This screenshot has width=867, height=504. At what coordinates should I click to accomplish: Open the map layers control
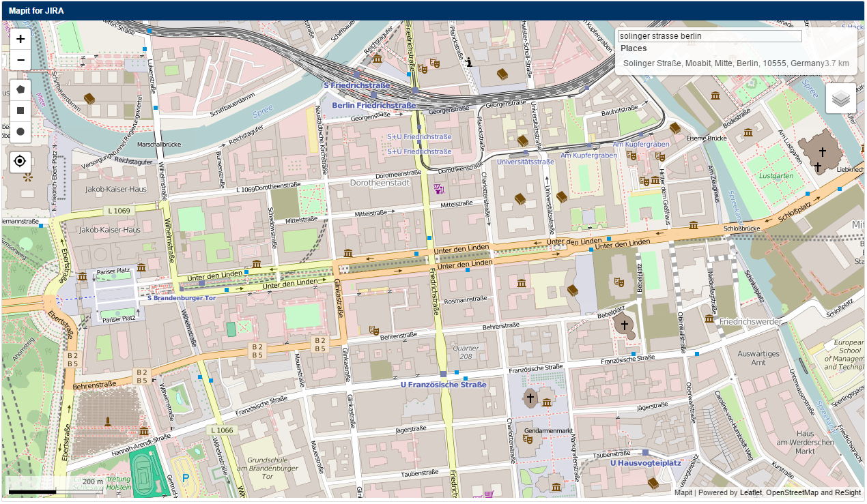[840, 99]
